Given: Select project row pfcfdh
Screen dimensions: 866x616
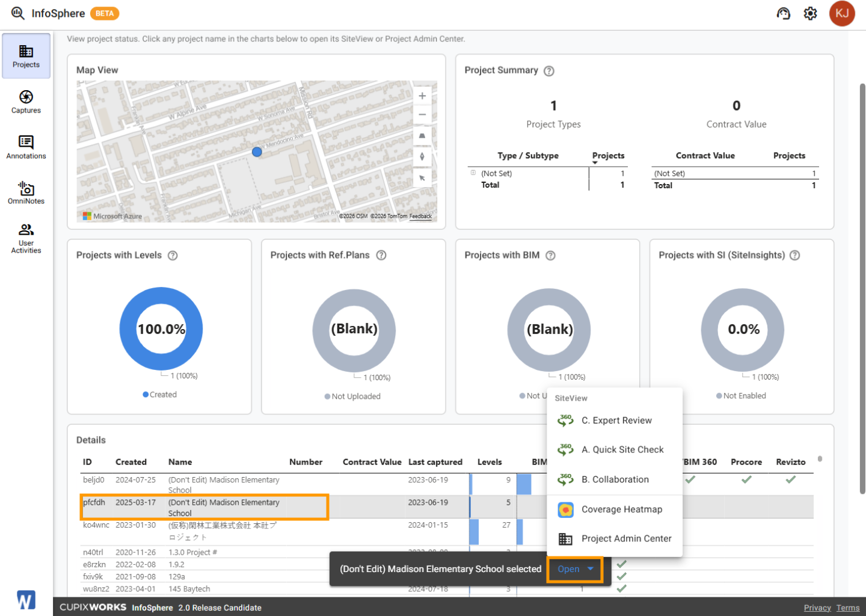Looking at the screenshot, I should pyautogui.click(x=448, y=507).
